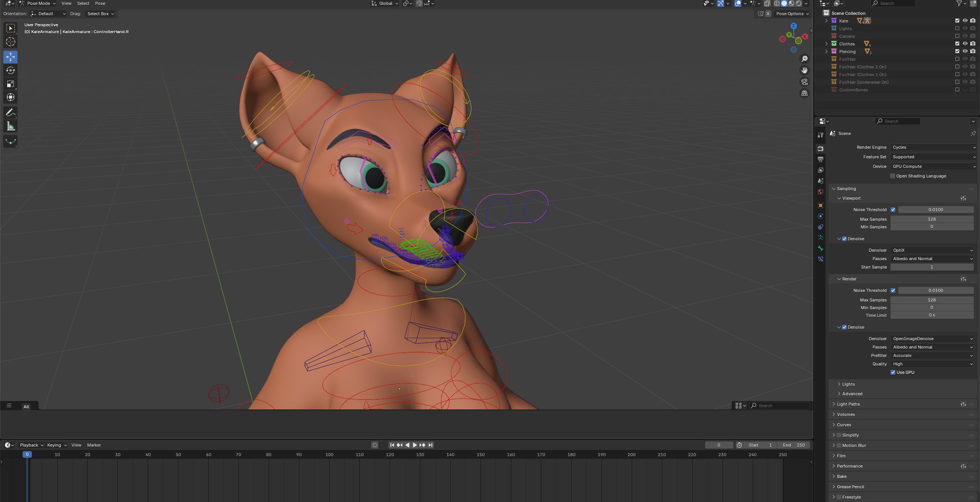Select the Select Box tool icon
Screen dimensions: 980x502
[x=10, y=28]
